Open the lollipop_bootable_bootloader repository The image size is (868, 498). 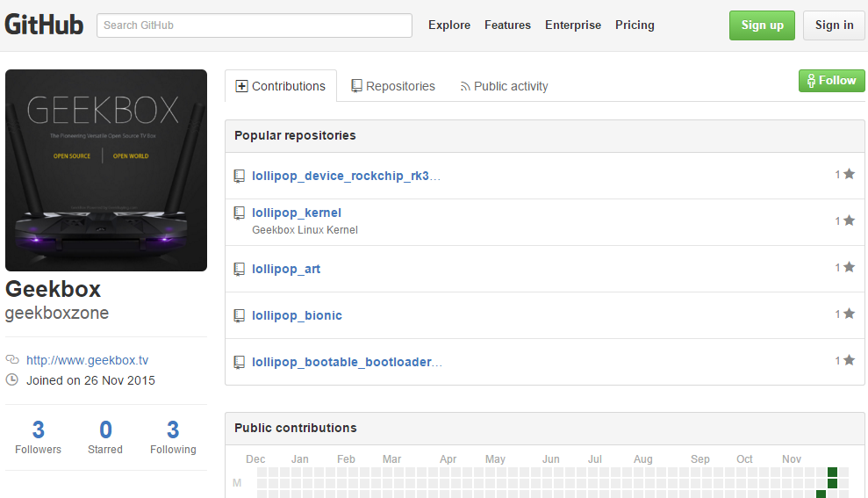pyautogui.click(x=347, y=362)
